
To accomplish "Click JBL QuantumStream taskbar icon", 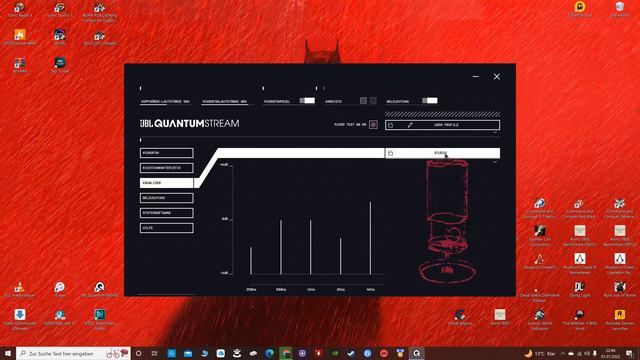I will pyautogui.click(x=416, y=353).
